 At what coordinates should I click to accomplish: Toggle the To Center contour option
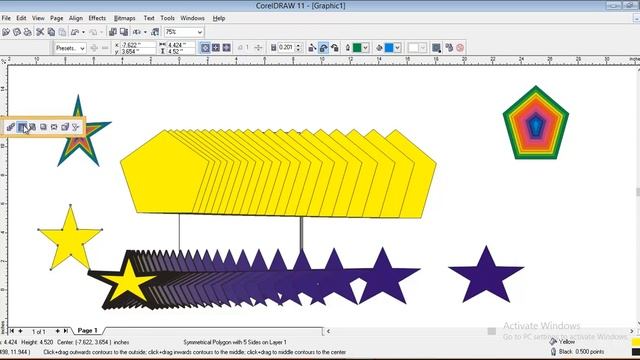point(205,48)
